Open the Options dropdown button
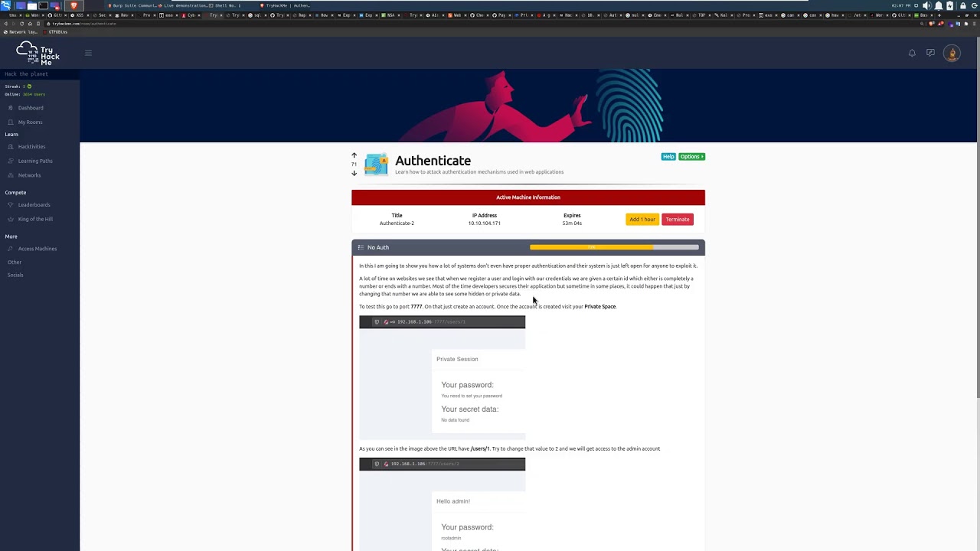 (691, 157)
